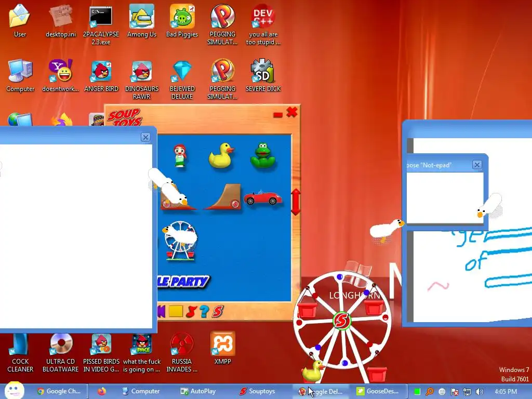Viewport: 532px width, 399px height.
Task: Select the XMPP desktop icon
Action: click(222, 349)
